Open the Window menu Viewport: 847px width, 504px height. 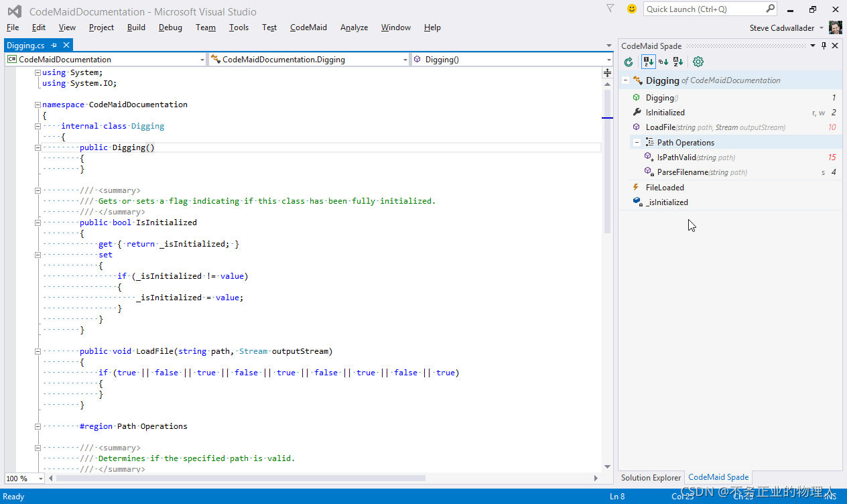395,27
